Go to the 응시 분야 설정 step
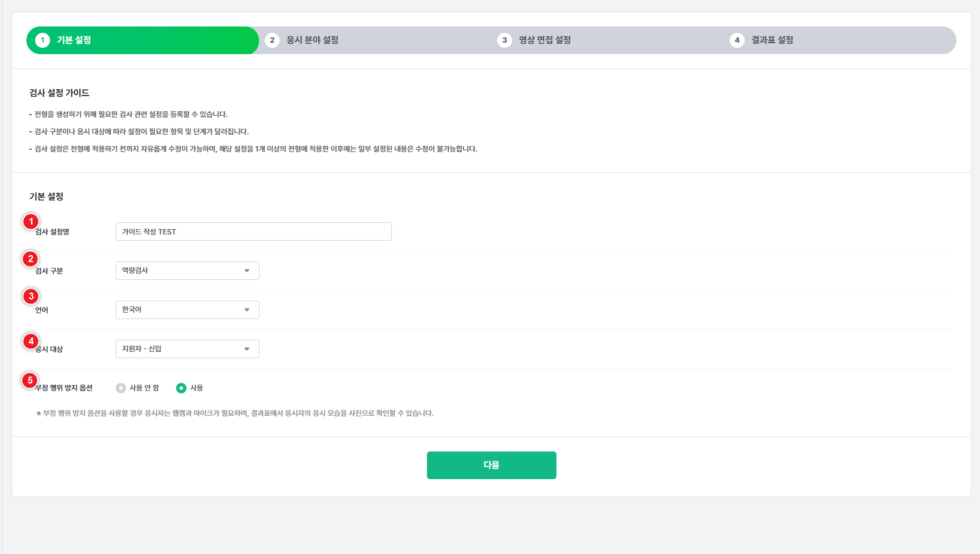Viewport: 980px width, 554px height. pyautogui.click(x=312, y=40)
